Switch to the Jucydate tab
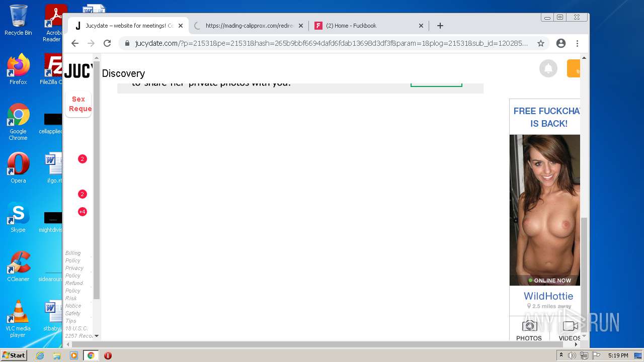Image resolution: width=644 pixels, height=362 pixels. click(x=128, y=26)
